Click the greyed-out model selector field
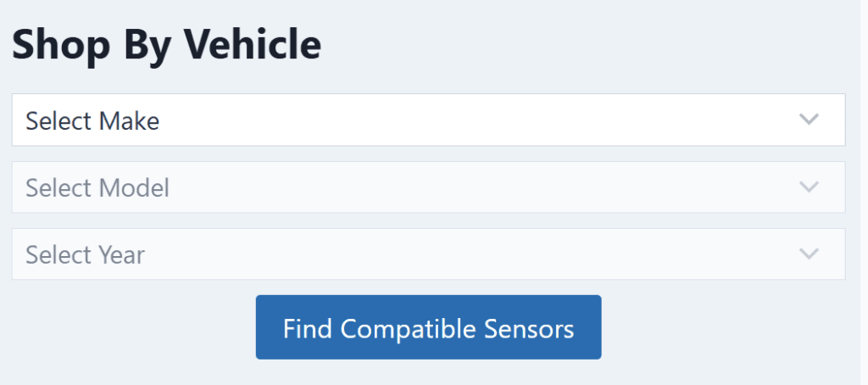868x385 pixels. (428, 187)
